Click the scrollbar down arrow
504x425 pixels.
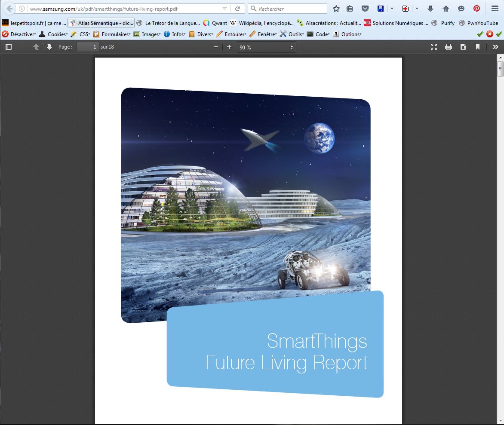(500, 421)
